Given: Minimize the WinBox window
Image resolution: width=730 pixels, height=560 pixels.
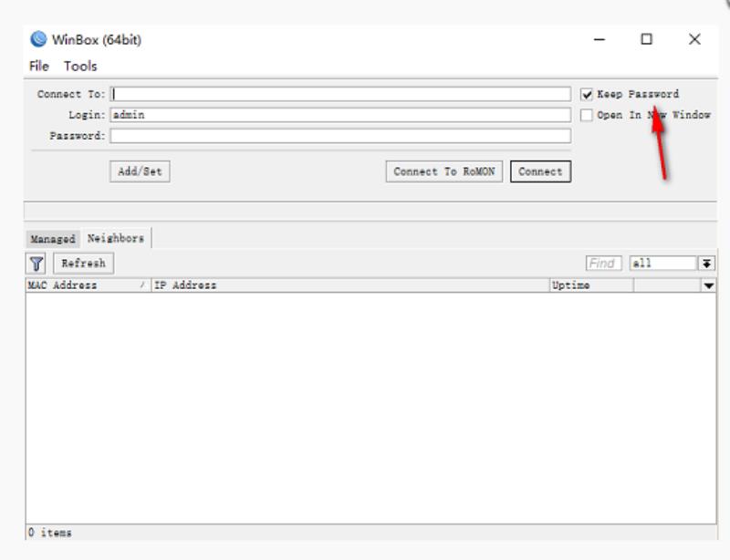Looking at the screenshot, I should 600,39.
